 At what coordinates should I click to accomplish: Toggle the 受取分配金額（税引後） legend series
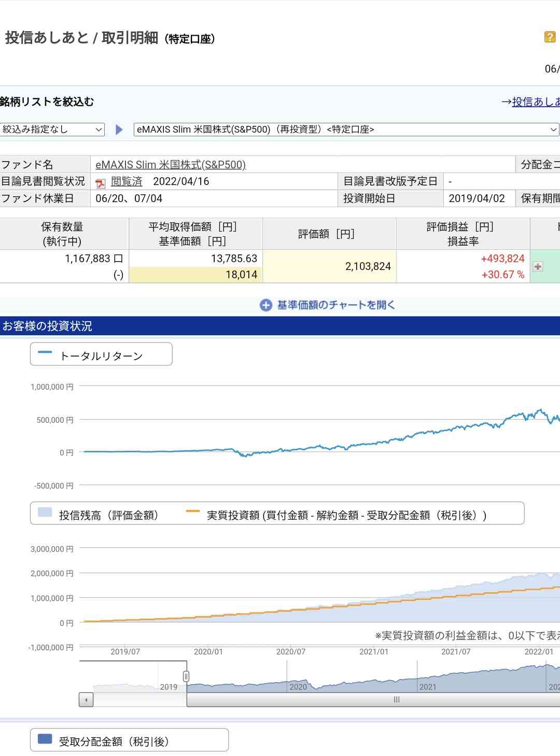click(x=129, y=740)
